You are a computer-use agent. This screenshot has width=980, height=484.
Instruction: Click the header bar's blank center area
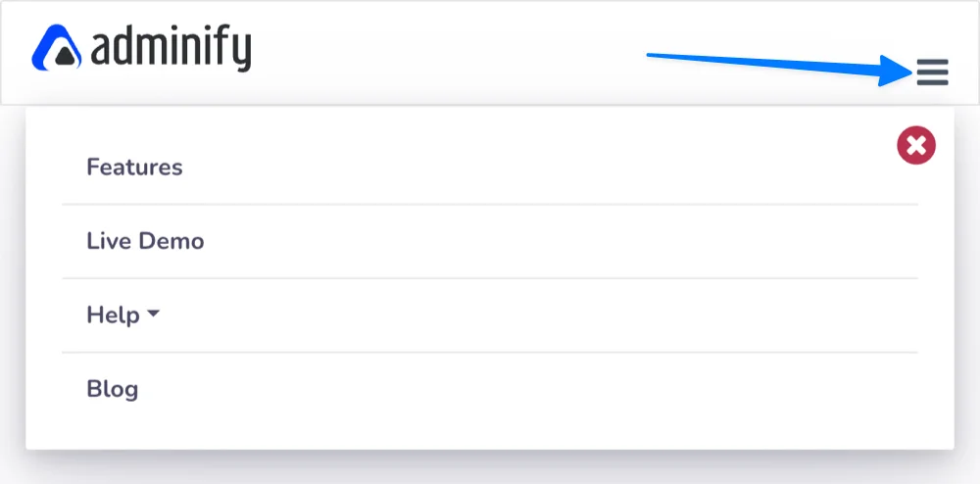pos(450,53)
